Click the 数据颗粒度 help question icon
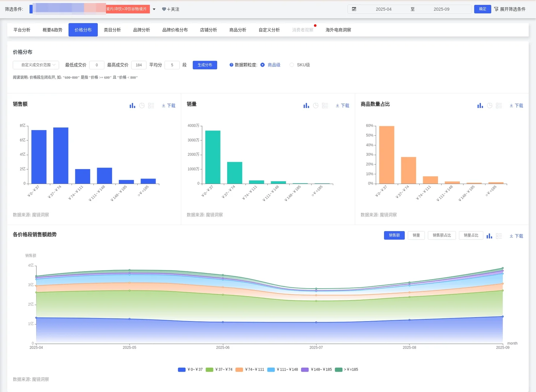Image resolution: width=536 pixels, height=392 pixels. tap(231, 65)
